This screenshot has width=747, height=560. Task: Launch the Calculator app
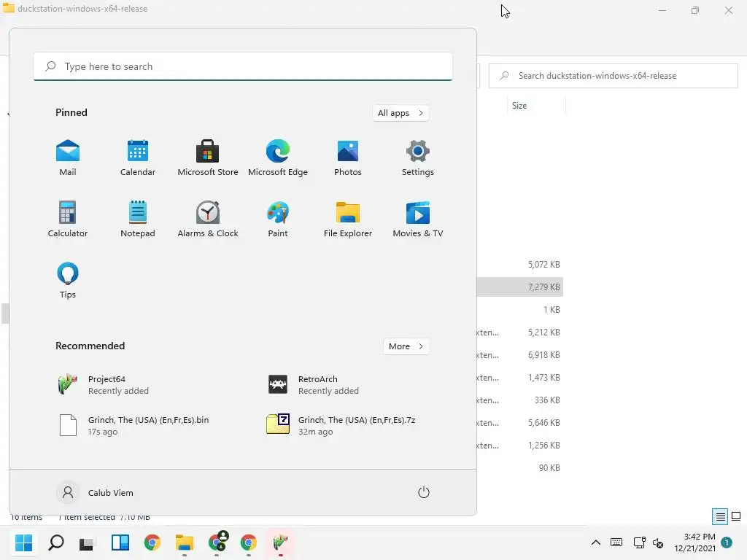click(68, 219)
